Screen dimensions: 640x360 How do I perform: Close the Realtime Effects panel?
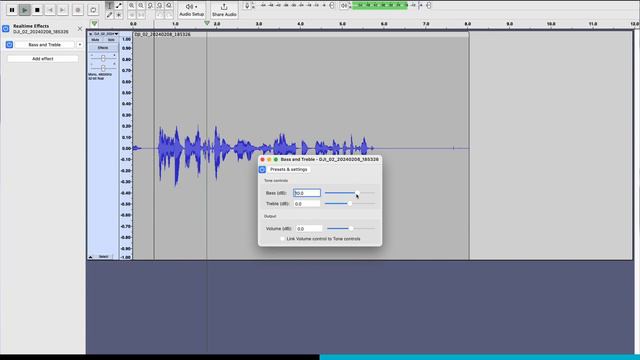tap(80, 29)
